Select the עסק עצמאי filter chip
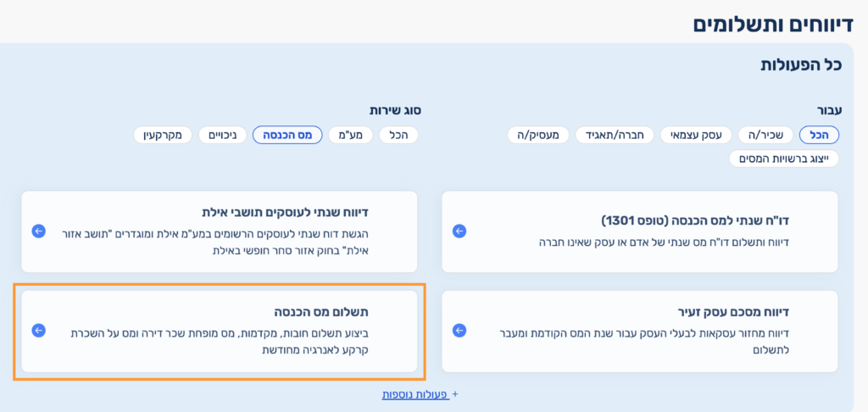Screen dimensions: 868x412 click(698, 135)
